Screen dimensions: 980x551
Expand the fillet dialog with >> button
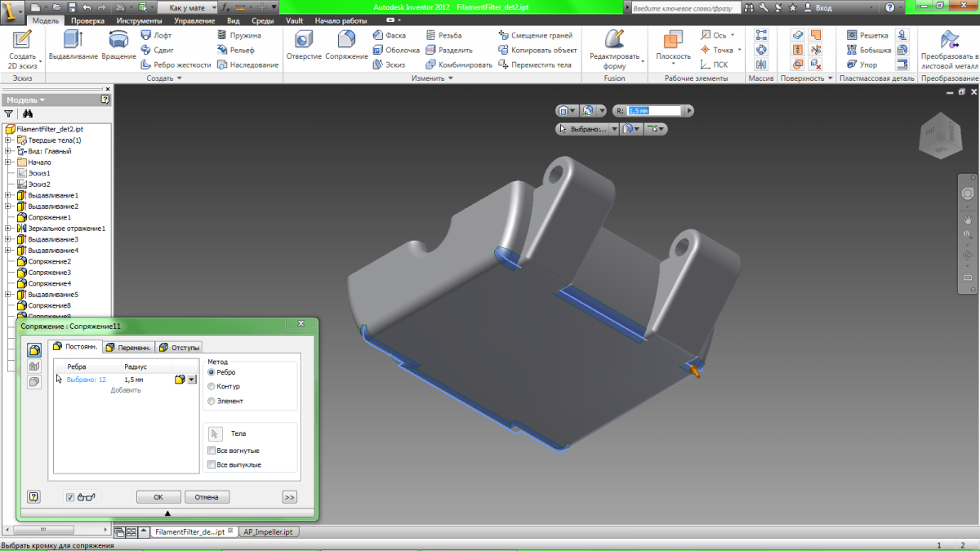click(x=289, y=497)
